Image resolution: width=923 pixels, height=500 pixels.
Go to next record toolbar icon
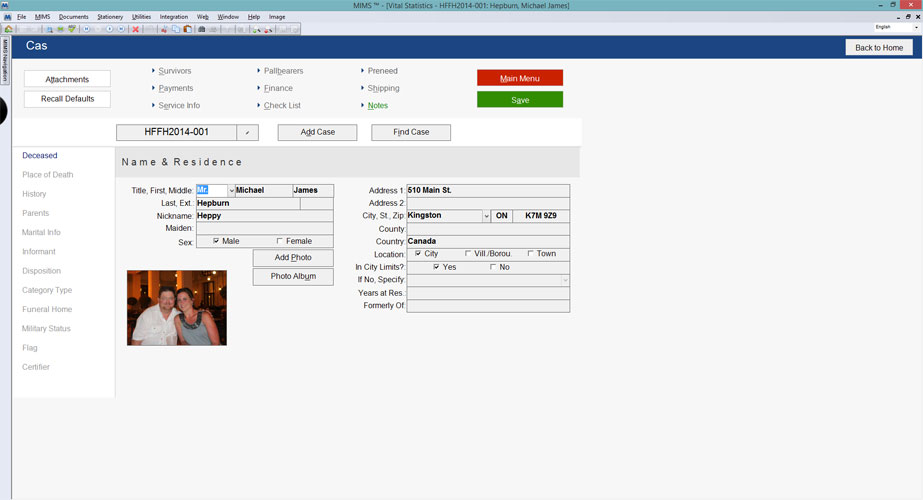pos(109,29)
